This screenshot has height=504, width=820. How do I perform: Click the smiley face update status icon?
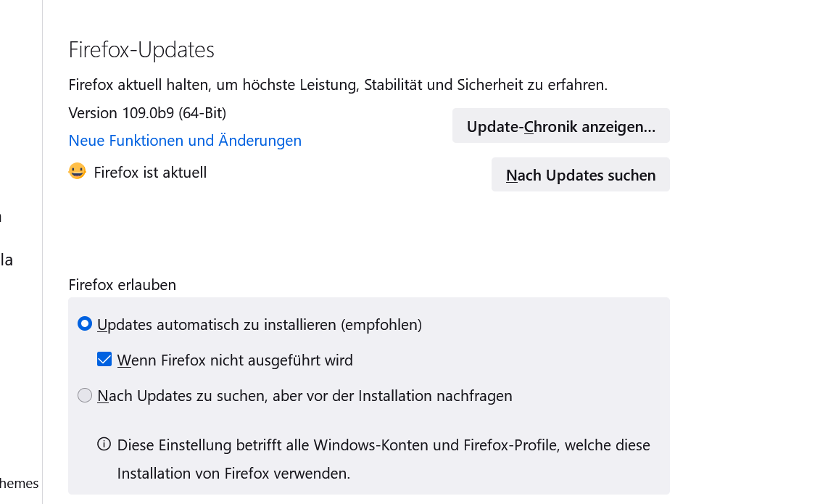[x=77, y=172]
